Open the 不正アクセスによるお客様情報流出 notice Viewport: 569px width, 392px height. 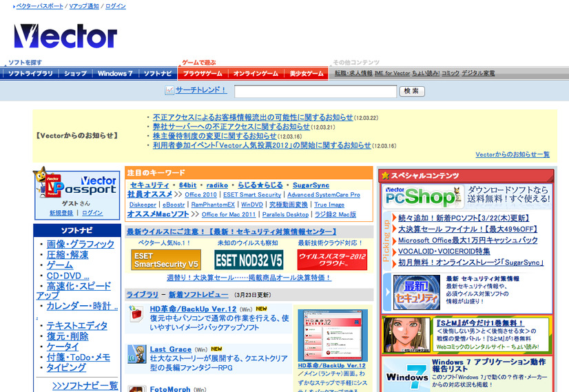click(x=253, y=117)
